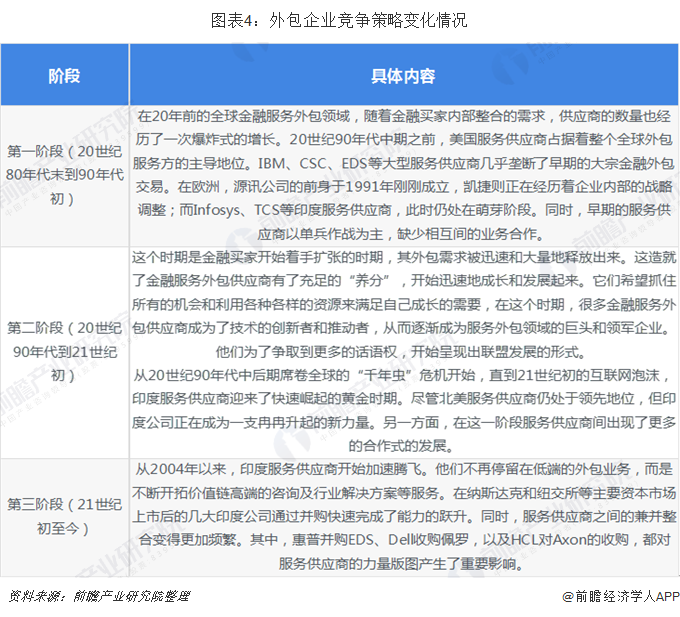Click the line starting '从2004年以来'
680x617 pixels.
click(x=403, y=468)
